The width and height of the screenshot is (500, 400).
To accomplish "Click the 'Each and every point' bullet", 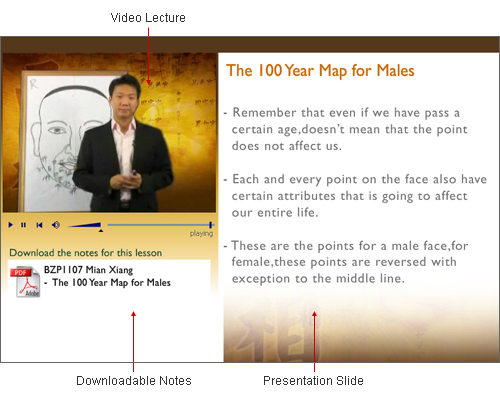I will pos(355,196).
